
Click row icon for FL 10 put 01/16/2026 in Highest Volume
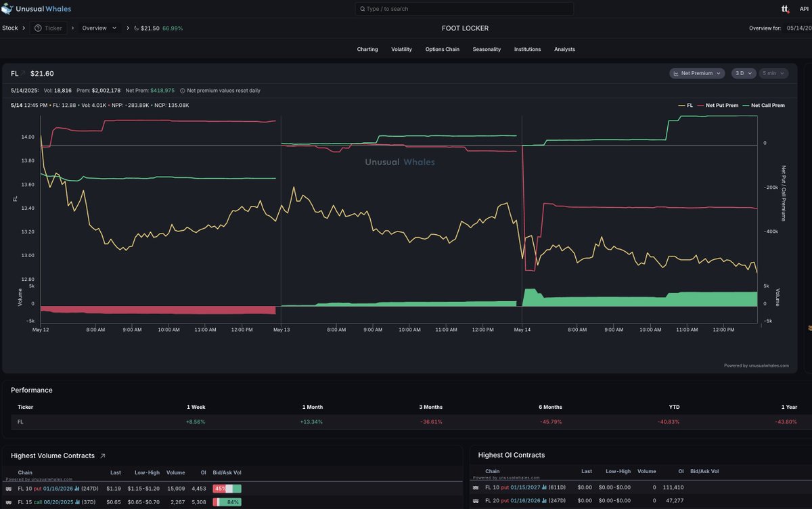pyautogui.click(x=8, y=488)
